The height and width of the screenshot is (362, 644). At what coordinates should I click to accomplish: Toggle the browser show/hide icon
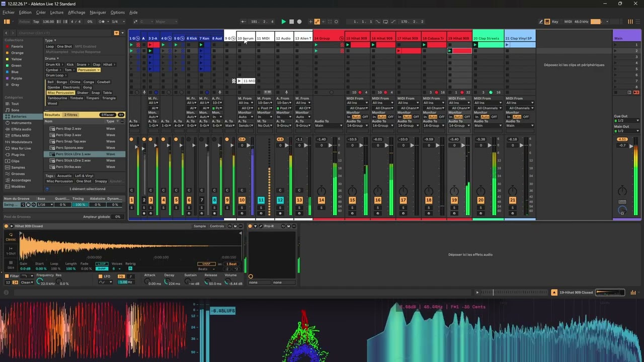click(x=7, y=22)
